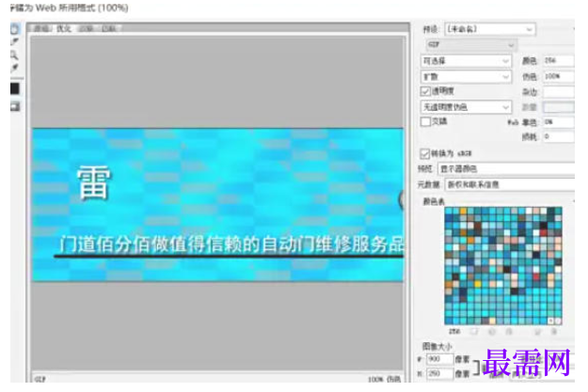Click the GIF label in preview status bar

coord(40,379)
